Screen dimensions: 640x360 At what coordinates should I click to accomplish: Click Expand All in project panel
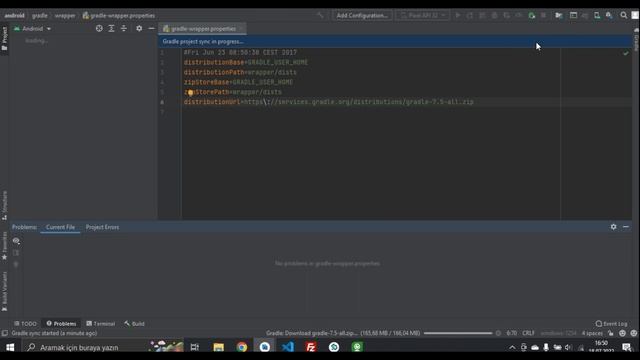coord(111,29)
